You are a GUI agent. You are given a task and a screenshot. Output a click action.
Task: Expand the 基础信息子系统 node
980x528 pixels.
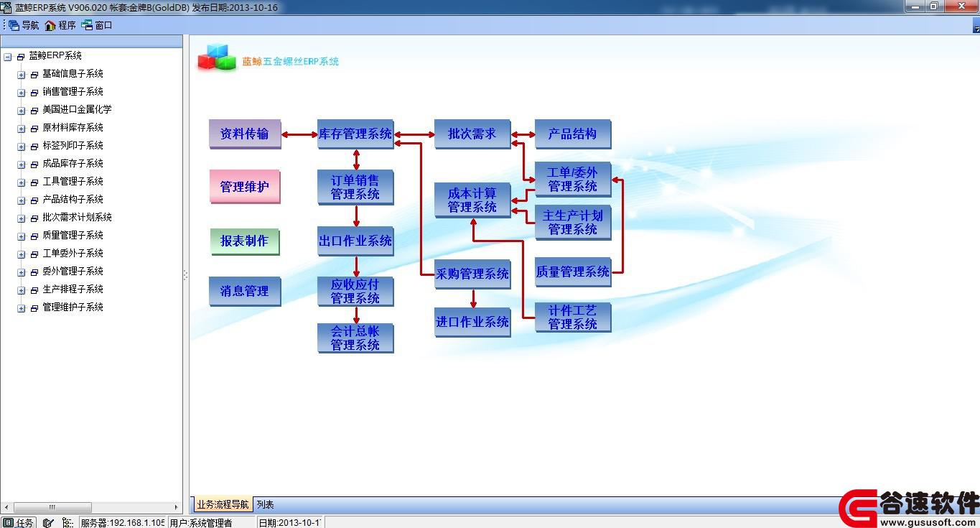[22, 74]
